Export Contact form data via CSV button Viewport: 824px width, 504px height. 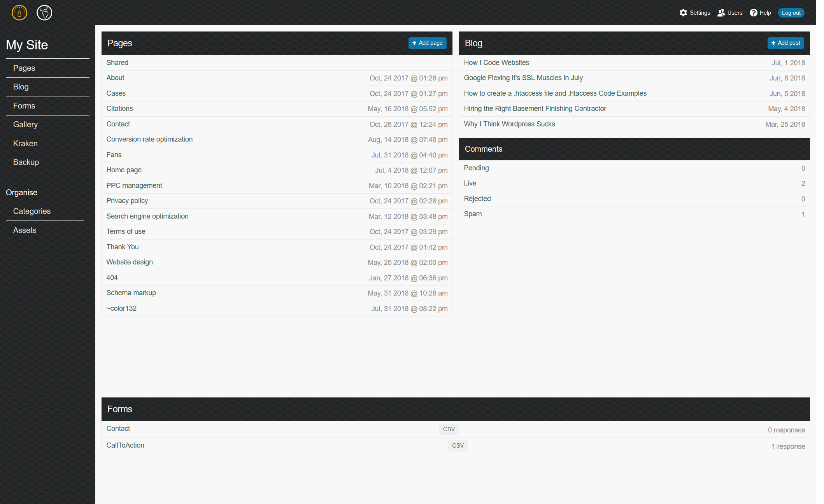pos(449,429)
